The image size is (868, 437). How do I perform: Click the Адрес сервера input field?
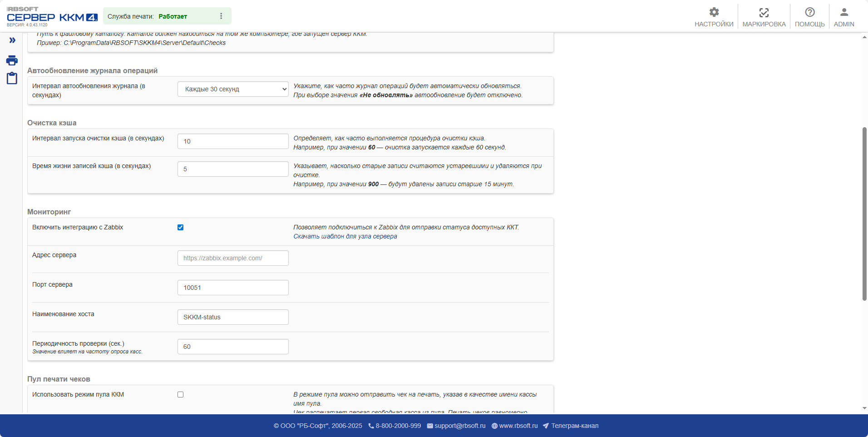coord(233,258)
